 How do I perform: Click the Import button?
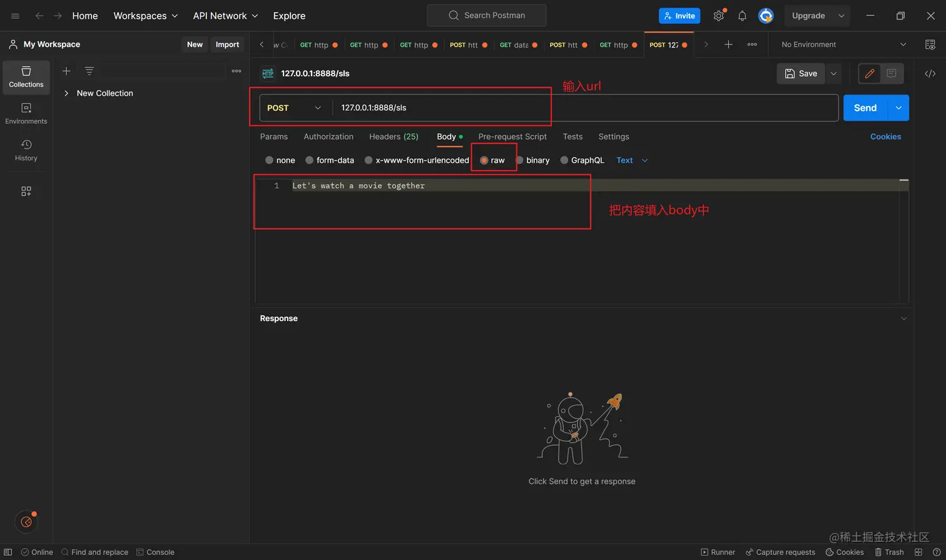coord(227,44)
